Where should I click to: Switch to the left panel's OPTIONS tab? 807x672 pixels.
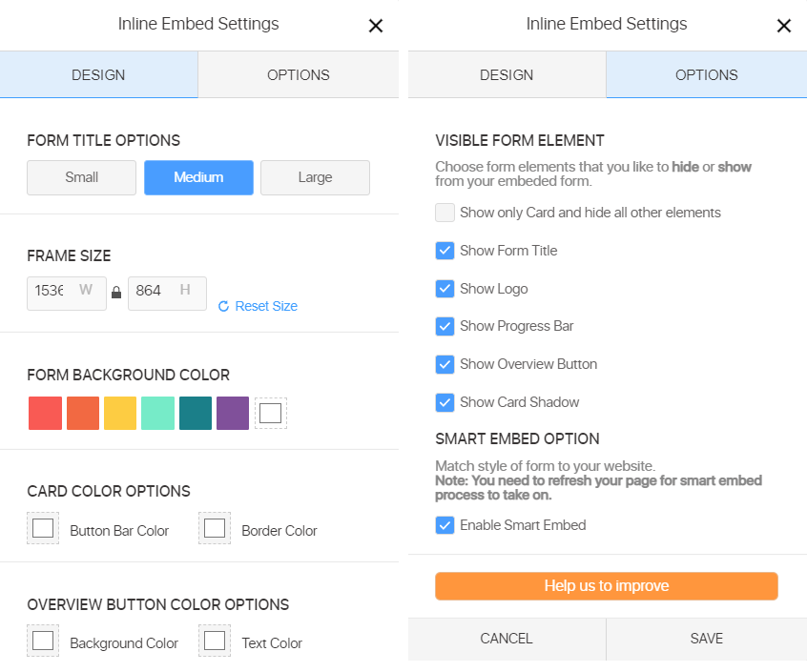[x=298, y=75]
